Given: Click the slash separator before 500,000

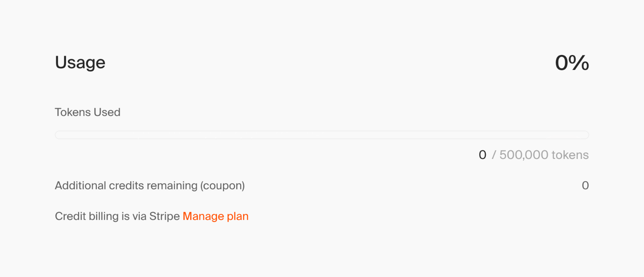Looking at the screenshot, I should point(494,155).
